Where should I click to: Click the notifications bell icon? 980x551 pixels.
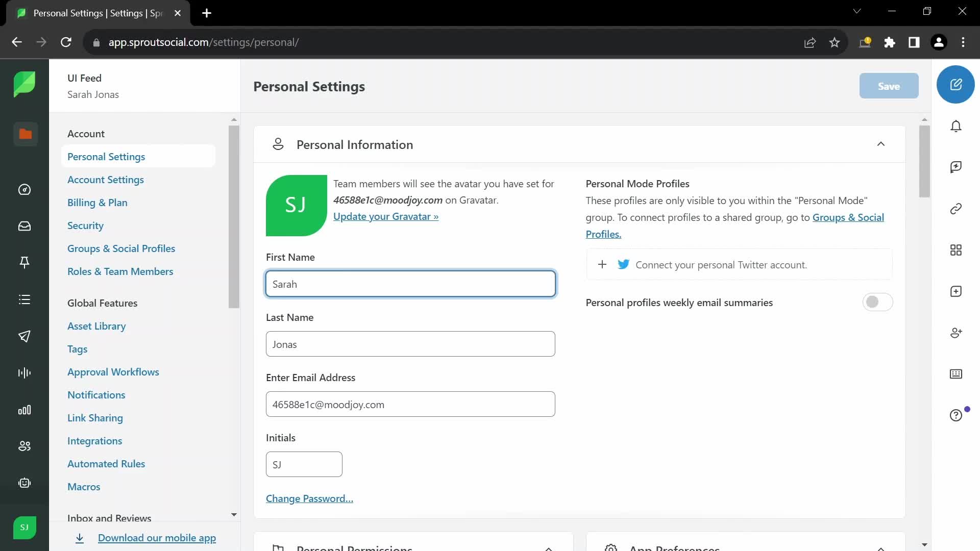click(x=956, y=126)
